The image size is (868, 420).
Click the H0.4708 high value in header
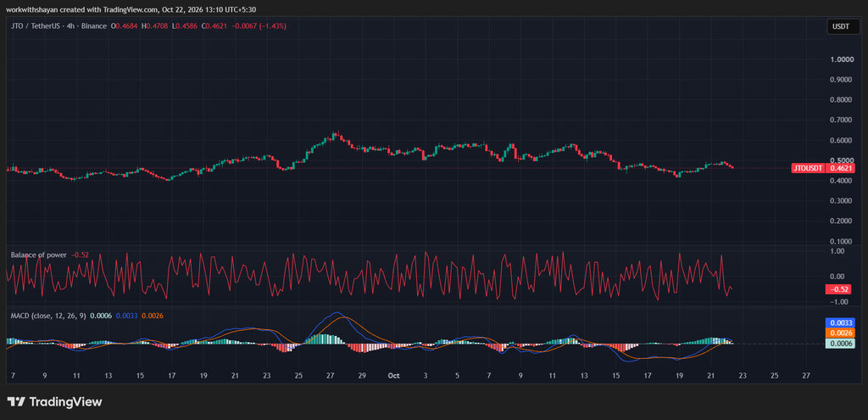click(154, 25)
